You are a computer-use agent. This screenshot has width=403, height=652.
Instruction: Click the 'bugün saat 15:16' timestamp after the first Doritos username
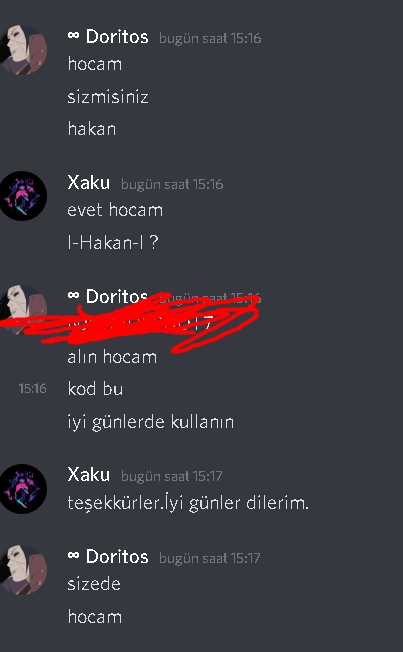click(x=210, y=38)
